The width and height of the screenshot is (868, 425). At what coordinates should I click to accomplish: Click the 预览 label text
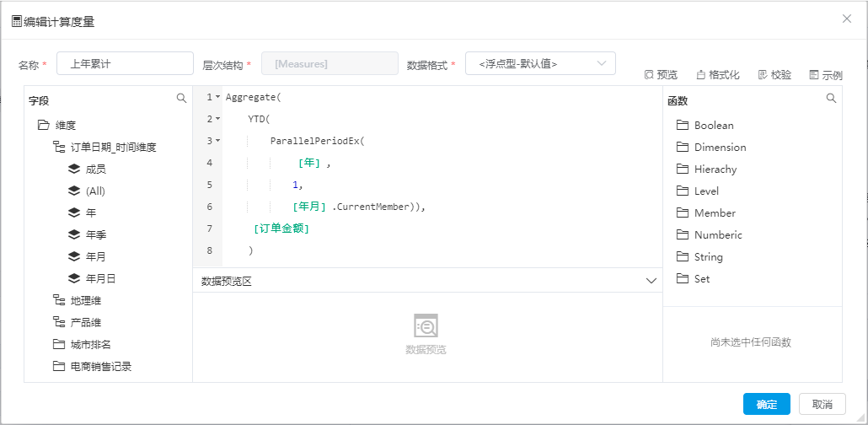[x=667, y=75]
